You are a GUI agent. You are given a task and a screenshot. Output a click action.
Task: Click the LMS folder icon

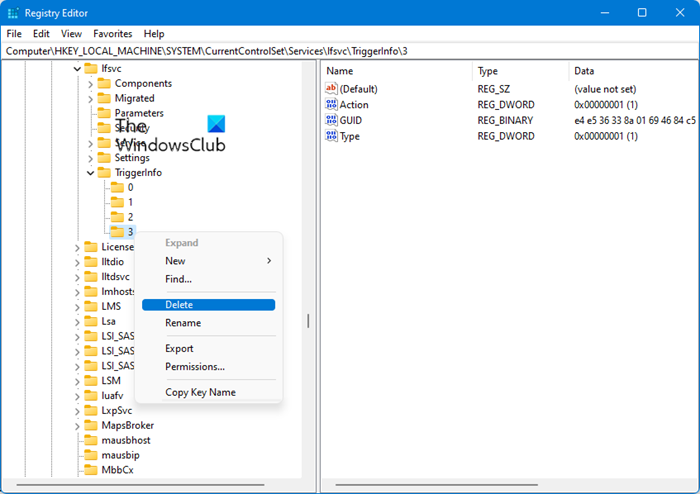91,306
